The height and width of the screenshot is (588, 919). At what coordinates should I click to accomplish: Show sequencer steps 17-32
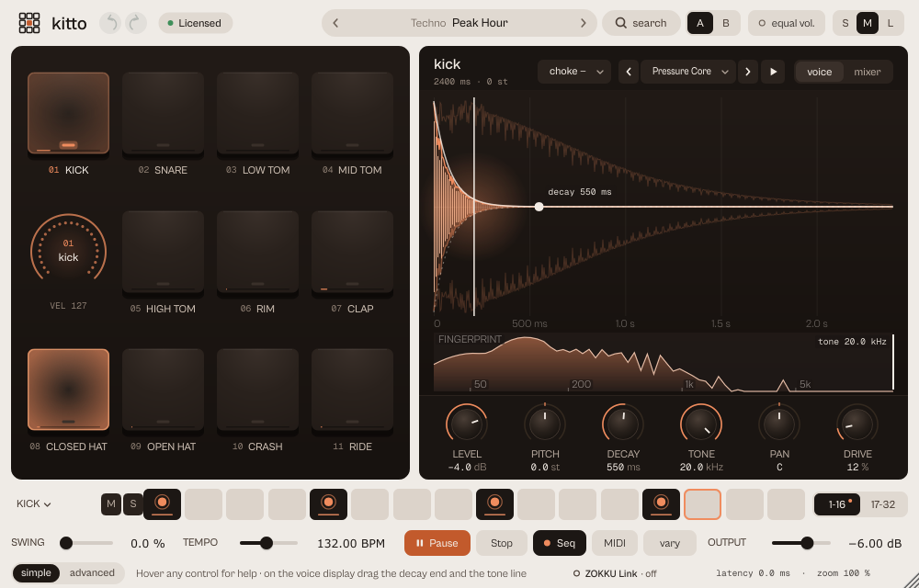coord(882,504)
